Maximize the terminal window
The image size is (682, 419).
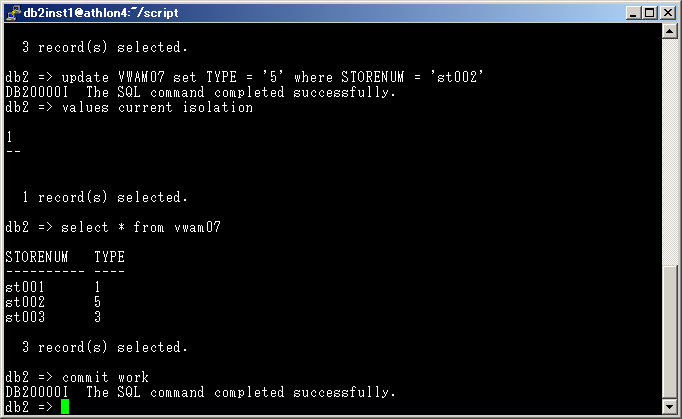tap(650, 12)
